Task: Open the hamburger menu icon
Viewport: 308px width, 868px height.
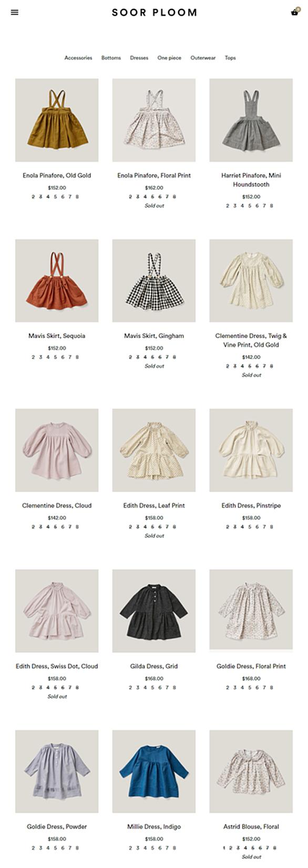Action: point(15,12)
